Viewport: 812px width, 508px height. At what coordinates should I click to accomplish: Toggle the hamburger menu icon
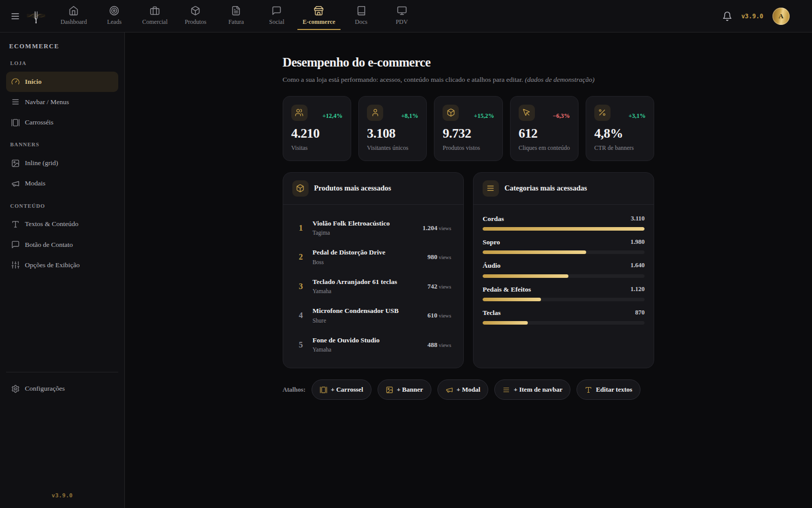coord(15,16)
